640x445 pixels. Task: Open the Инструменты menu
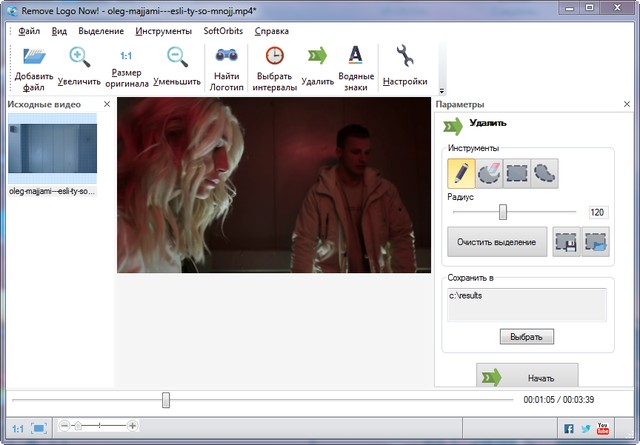[x=163, y=31]
